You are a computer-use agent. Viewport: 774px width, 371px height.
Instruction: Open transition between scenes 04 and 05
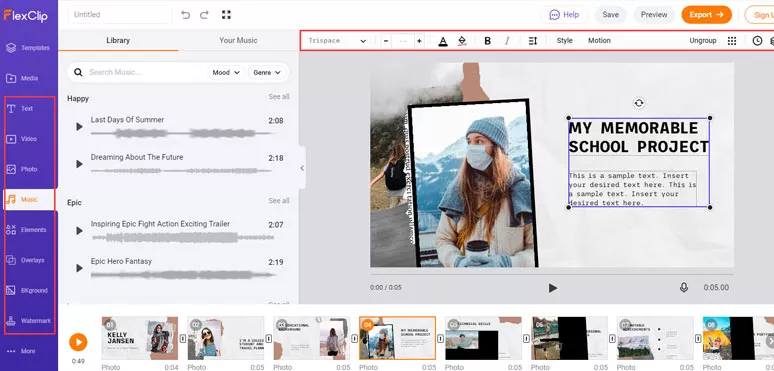point(440,338)
